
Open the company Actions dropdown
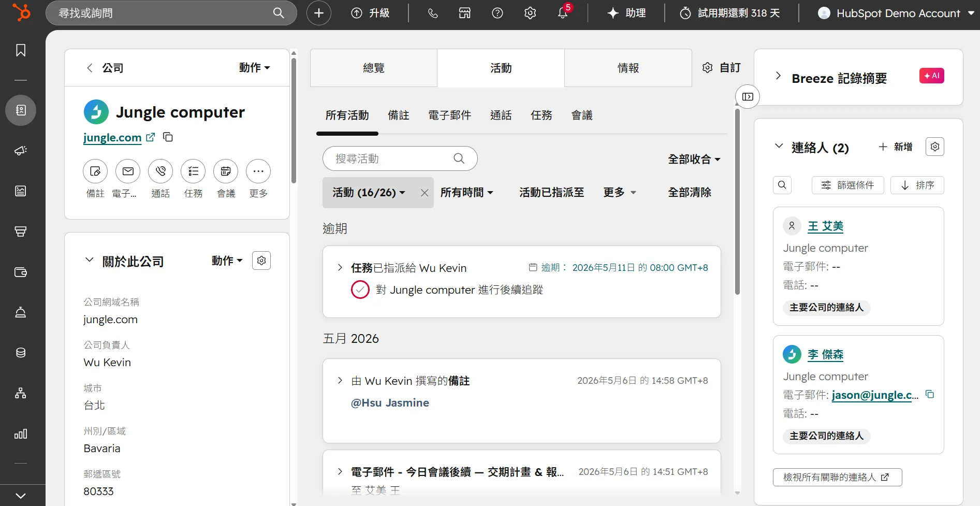pos(255,68)
